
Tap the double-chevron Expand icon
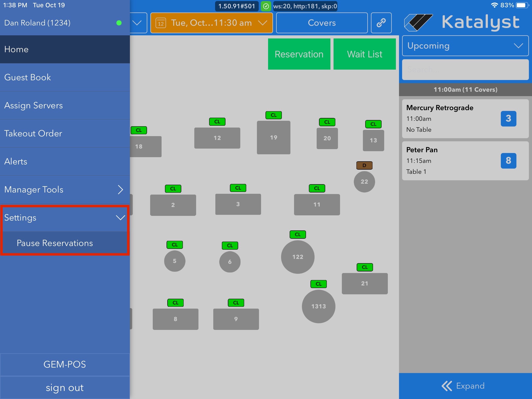coord(447,386)
